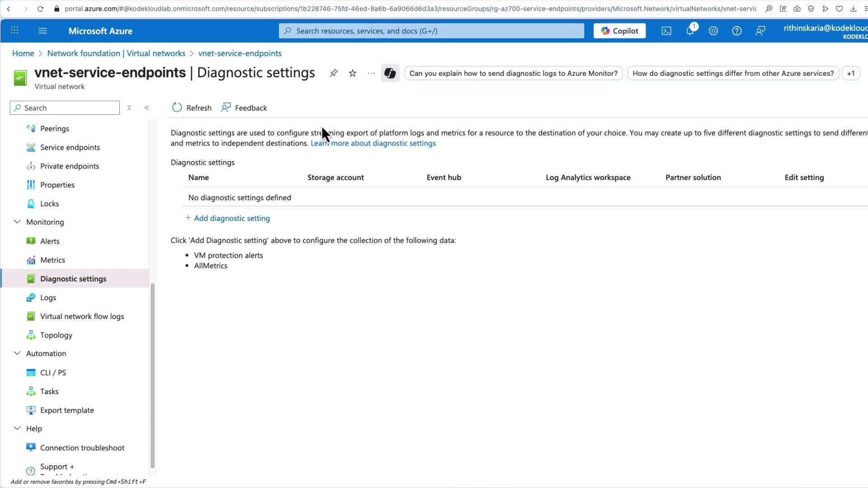The height and width of the screenshot is (488, 868).
Task: Go back in the browser
Action: (9, 9)
